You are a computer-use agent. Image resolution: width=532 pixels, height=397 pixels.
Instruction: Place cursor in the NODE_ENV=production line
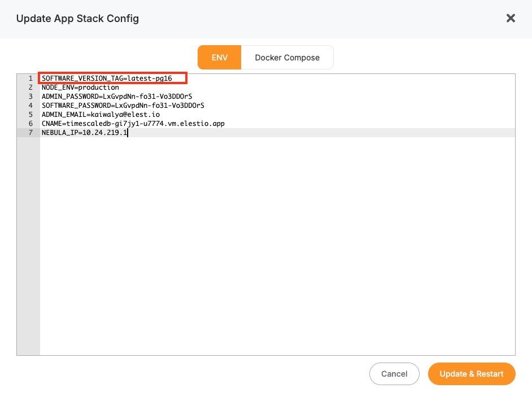[x=80, y=88]
